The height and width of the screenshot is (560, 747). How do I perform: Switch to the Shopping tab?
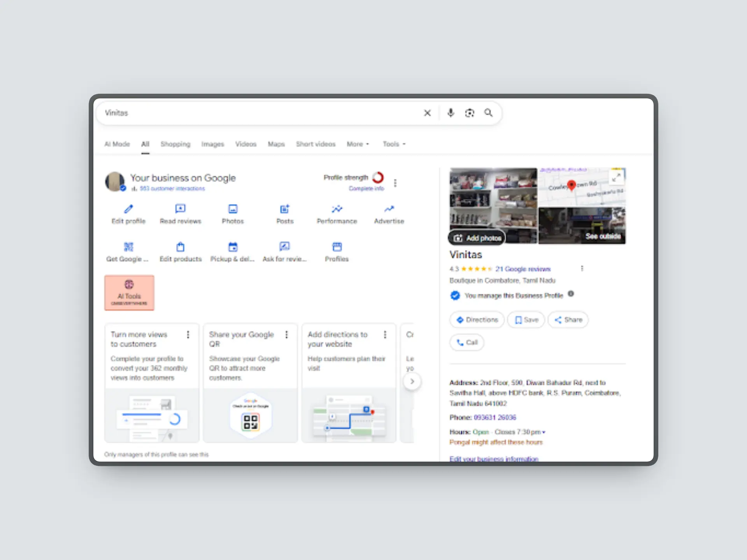[175, 144]
